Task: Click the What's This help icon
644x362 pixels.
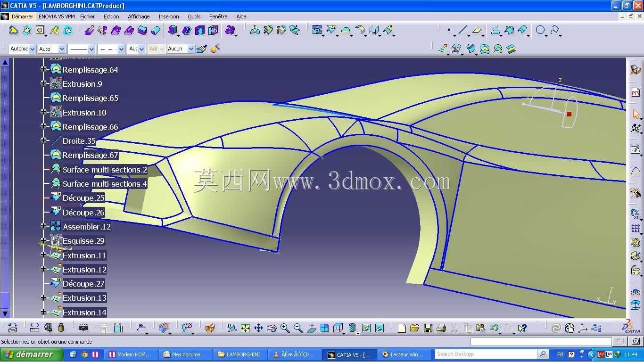Action: pos(522,328)
